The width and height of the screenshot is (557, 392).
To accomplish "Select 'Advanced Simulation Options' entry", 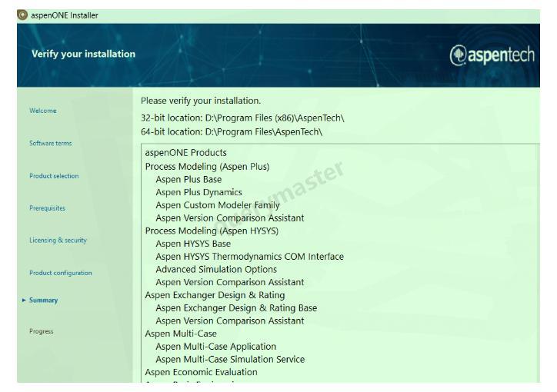I will point(216,269).
